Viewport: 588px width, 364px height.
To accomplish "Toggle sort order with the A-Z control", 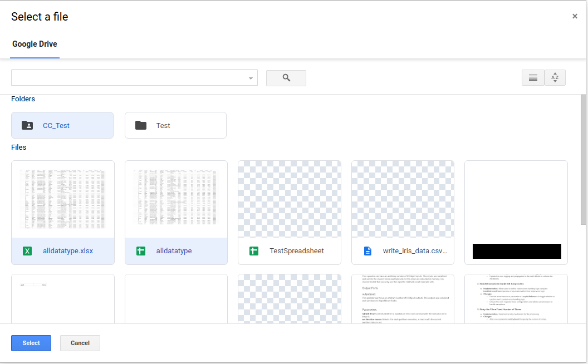I will [x=555, y=77].
